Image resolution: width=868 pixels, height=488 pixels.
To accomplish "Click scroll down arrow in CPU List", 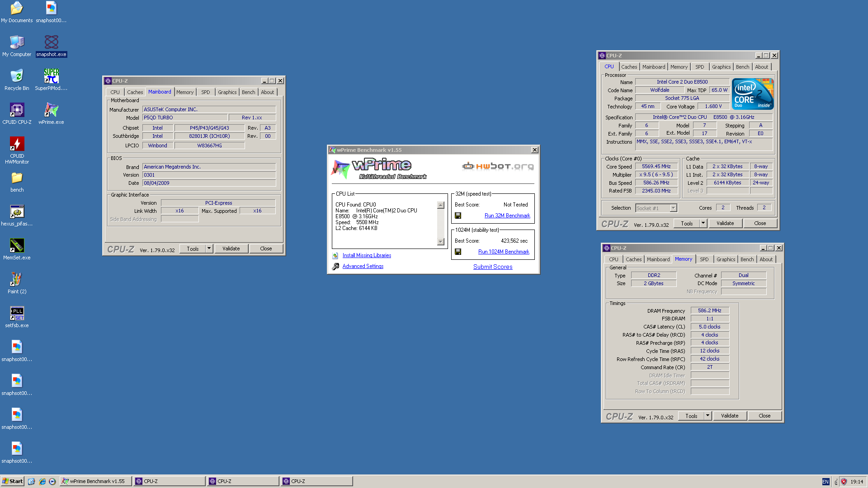I will pos(441,242).
